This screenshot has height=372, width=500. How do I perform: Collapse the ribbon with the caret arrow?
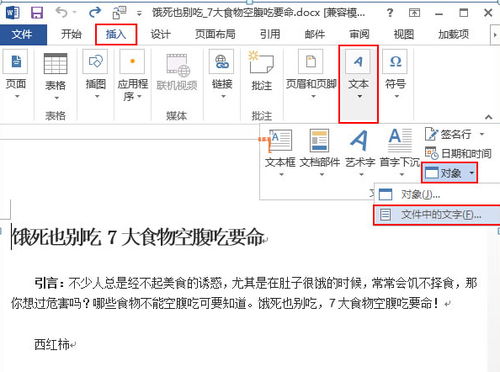coord(489,117)
